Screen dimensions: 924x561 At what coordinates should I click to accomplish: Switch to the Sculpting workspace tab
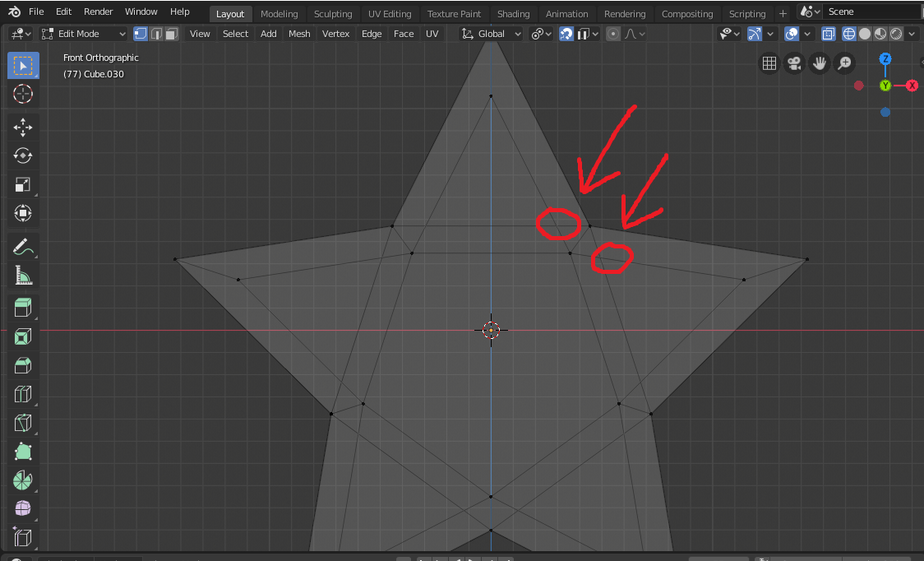pyautogui.click(x=333, y=13)
